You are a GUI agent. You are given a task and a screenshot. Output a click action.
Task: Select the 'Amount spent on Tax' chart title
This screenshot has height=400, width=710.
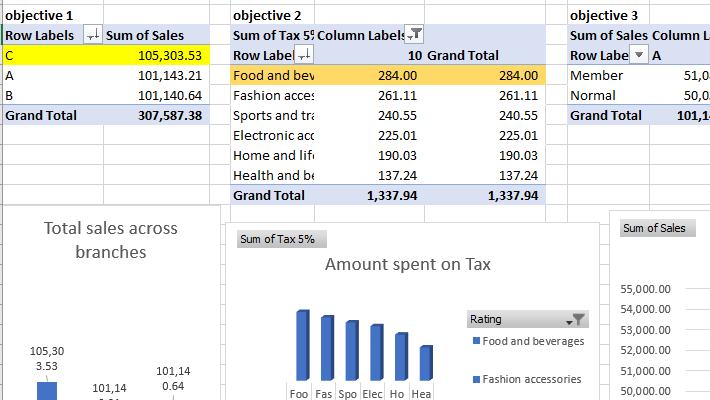(407, 265)
